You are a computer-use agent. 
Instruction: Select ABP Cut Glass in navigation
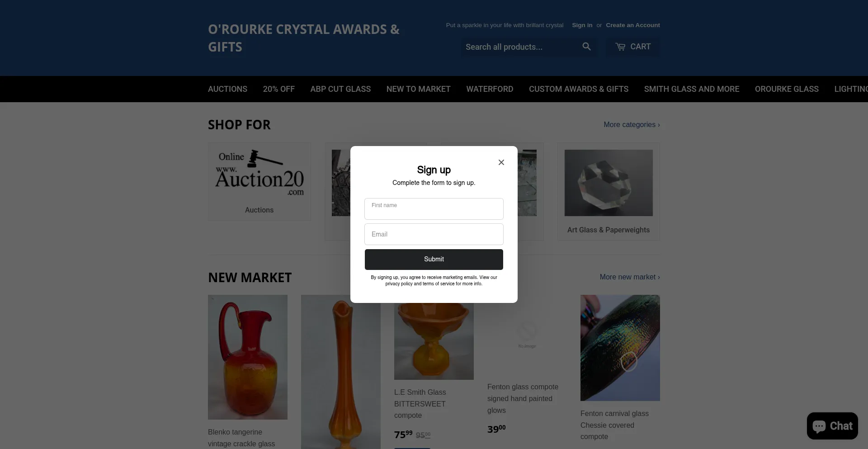(340, 89)
